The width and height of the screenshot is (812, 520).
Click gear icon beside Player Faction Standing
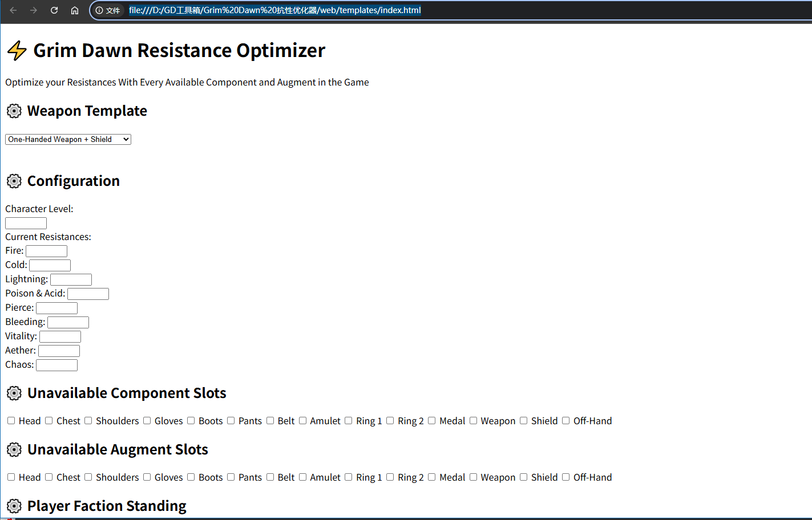pos(14,506)
